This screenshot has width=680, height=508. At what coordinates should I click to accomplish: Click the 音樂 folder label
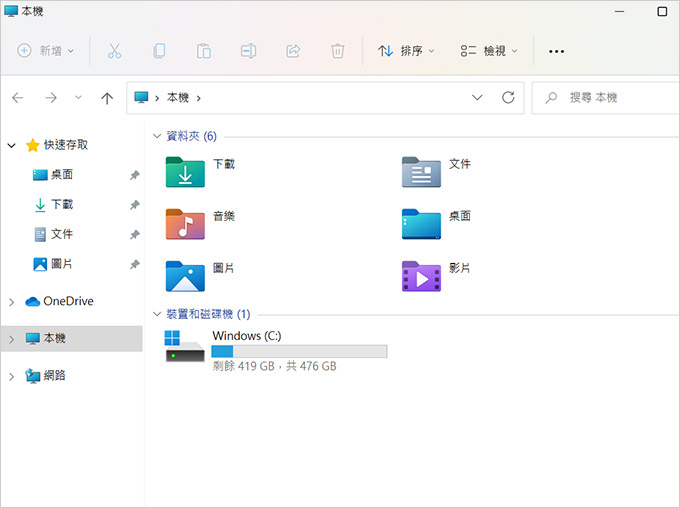224,216
